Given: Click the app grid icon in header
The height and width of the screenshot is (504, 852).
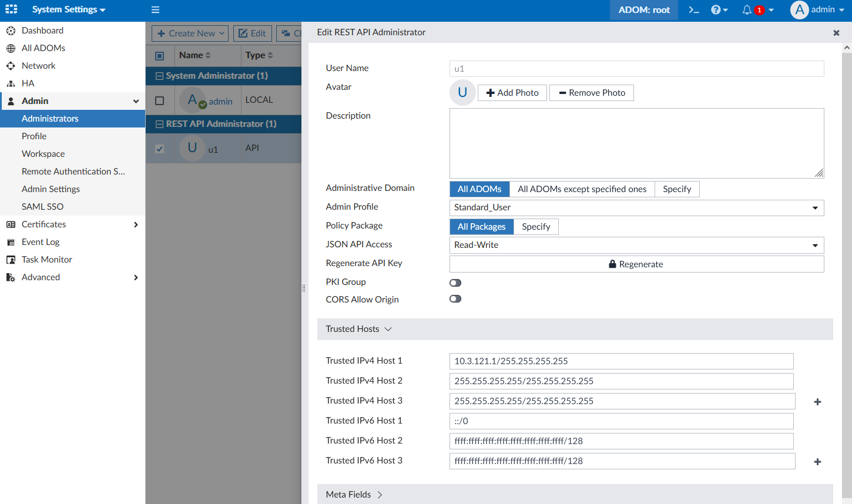Looking at the screenshot, I should pos(11,9).
